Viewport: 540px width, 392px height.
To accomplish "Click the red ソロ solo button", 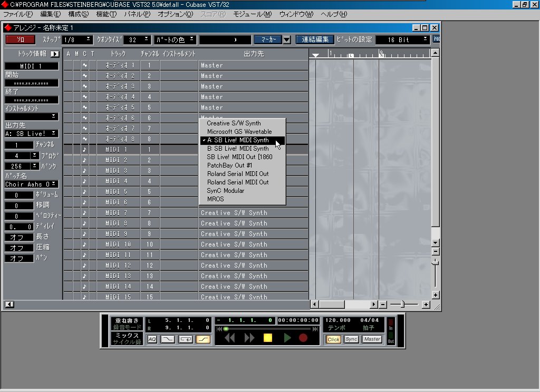I will pyautogui.click(x=20, y=40).
